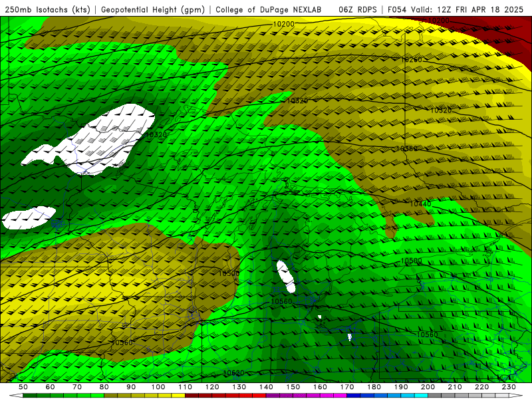Click the '250mb Isotachs (kts)' title text
Image resolution: width=532 pixels, height=399 pixels.
pyautogui.click(x=48, y=10)
